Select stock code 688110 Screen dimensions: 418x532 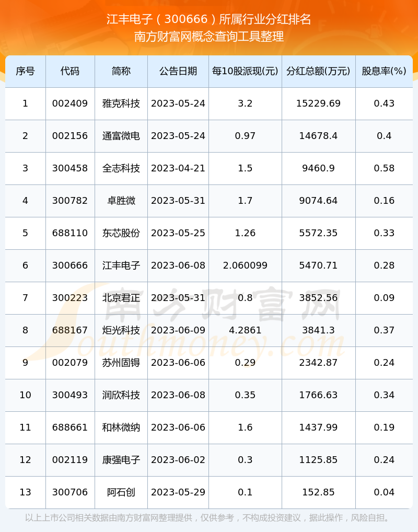click(x=70, y=233)
